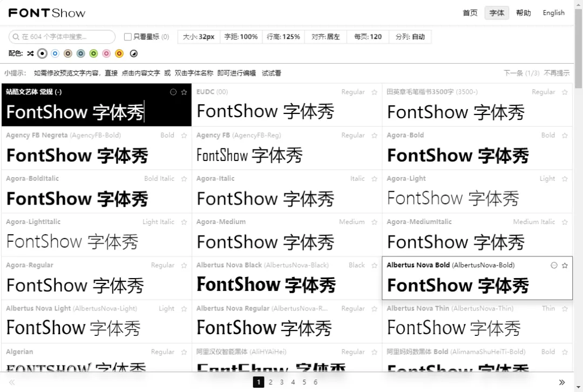Star the EUDC font
The width and height of the screenshot is (583, 392).
tap(375, 92)
